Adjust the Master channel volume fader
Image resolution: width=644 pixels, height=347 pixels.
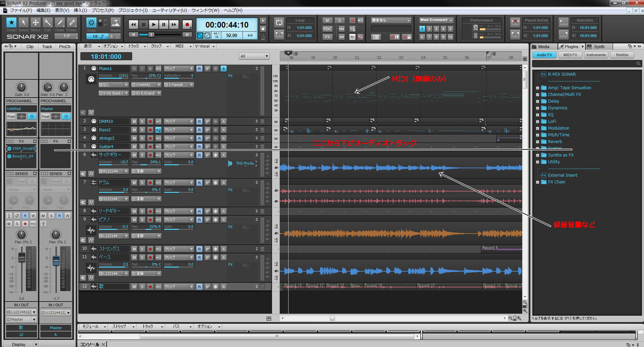pyautogui.click(x=56, y=260)
